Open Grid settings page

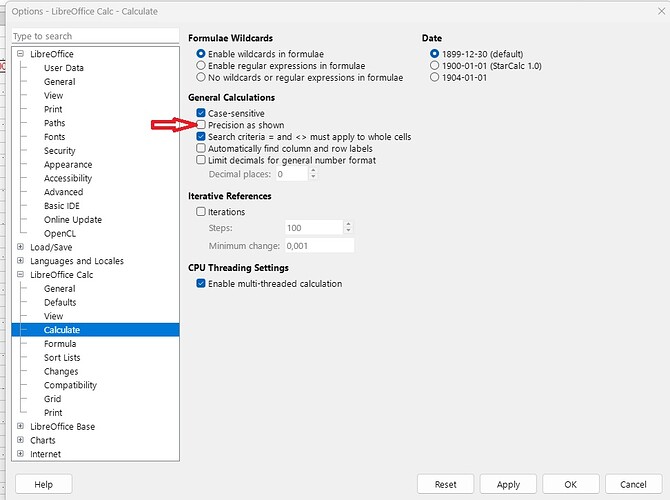52,399
